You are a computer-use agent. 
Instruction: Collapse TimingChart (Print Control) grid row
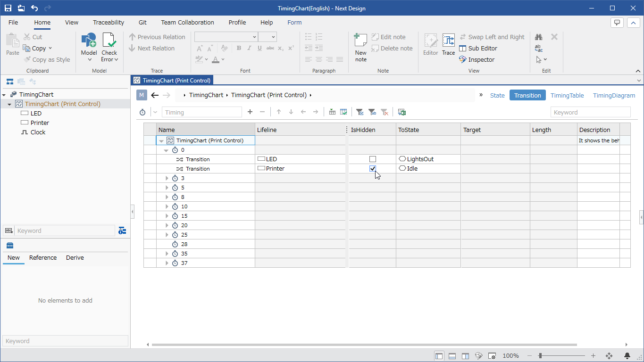coord(161,140)
